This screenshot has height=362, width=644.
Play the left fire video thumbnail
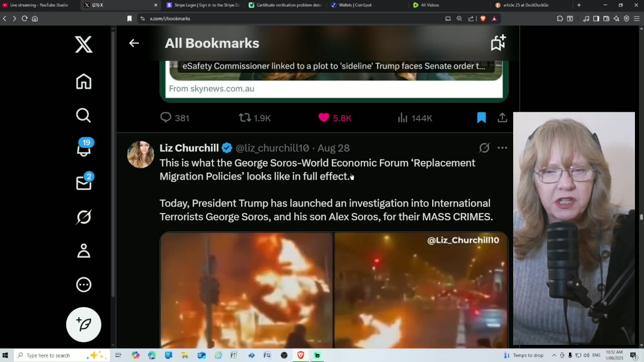(247, 290)
